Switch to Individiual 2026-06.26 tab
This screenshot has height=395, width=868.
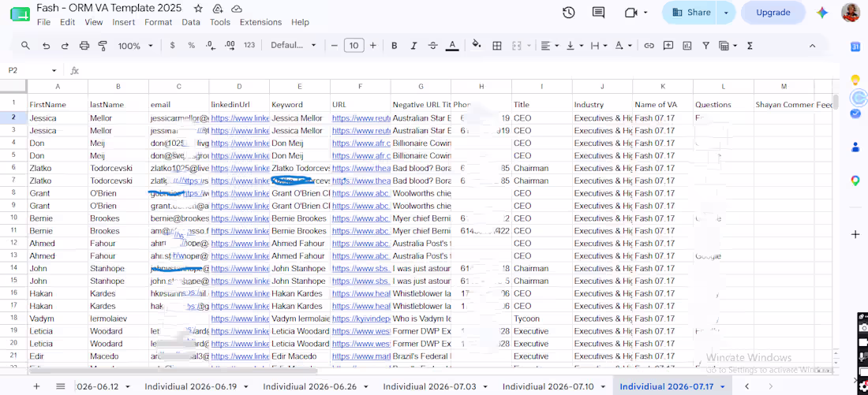309,386
